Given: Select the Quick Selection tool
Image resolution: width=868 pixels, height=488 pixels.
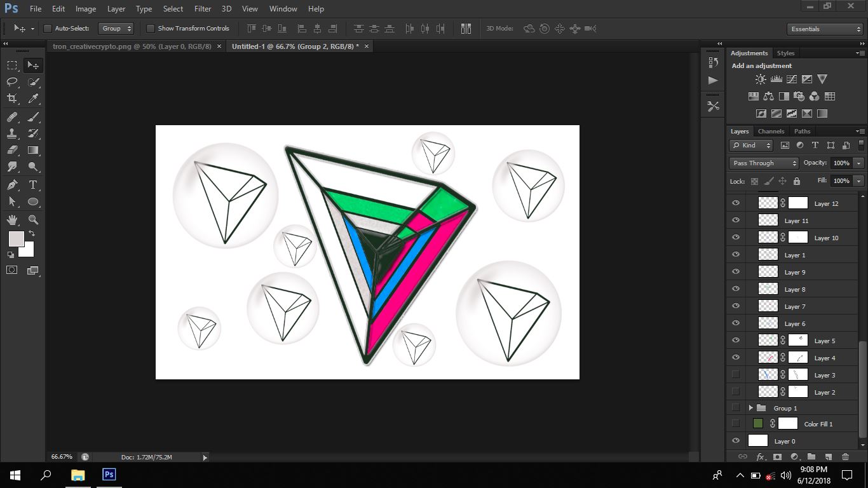Looking at the screenshot, I should pyautogui.click(x=33, y=82).
